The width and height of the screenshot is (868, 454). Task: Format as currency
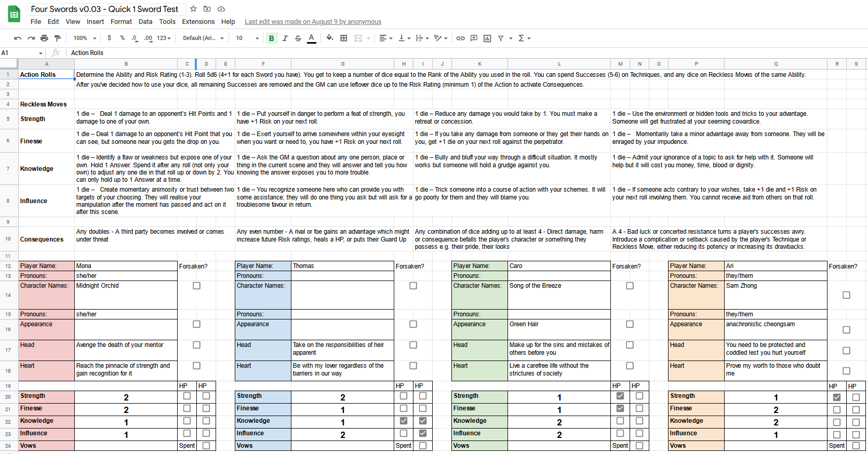click(109, 38)
